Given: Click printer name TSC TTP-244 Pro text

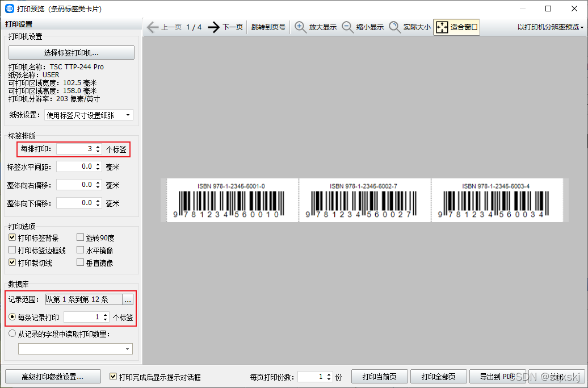Looking at the screenshot, I should (77, 67).
